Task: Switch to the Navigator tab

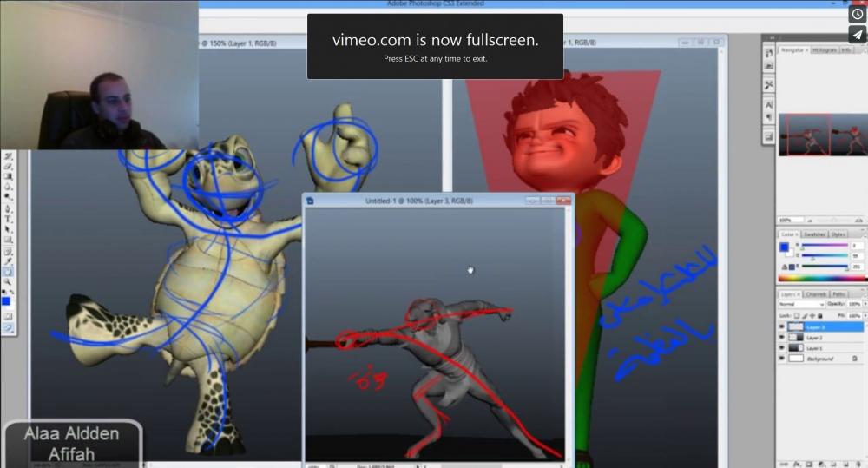Action: (x=792, y=49)
